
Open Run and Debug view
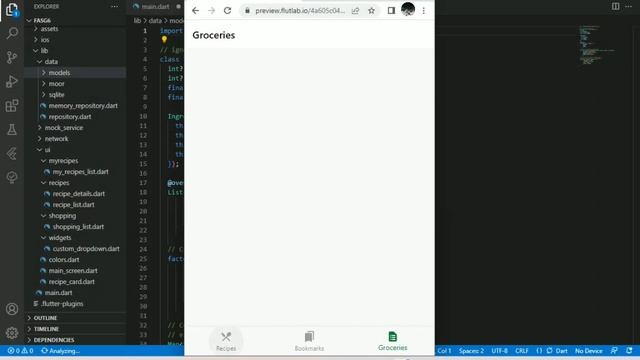12,81
